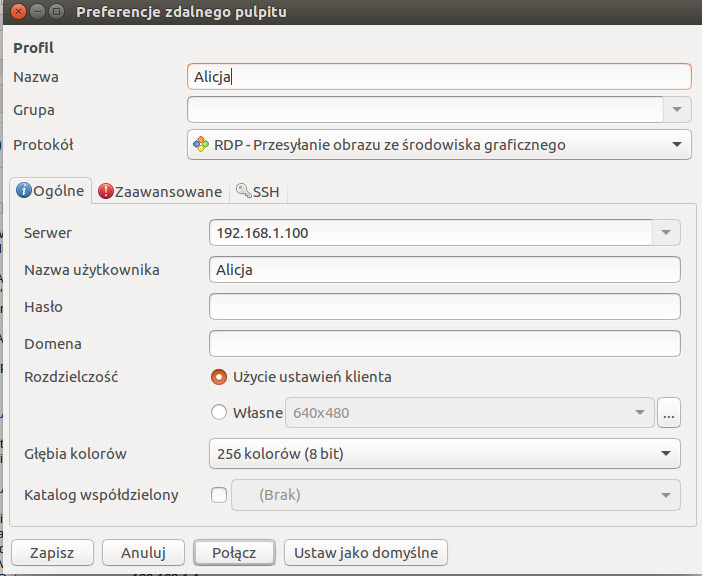Click the Ustaw jako domyślne button
The height and width of the screenshot is (576, 702).
point(366,553)
